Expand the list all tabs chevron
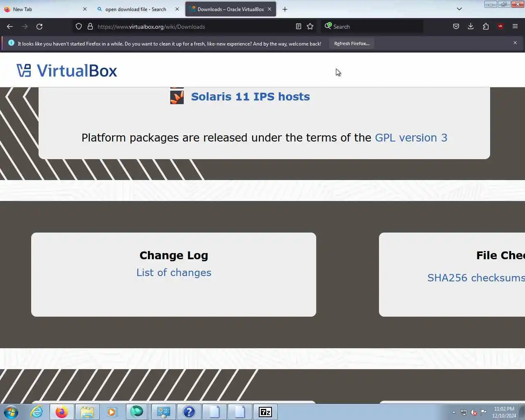 tap(459, 9)
